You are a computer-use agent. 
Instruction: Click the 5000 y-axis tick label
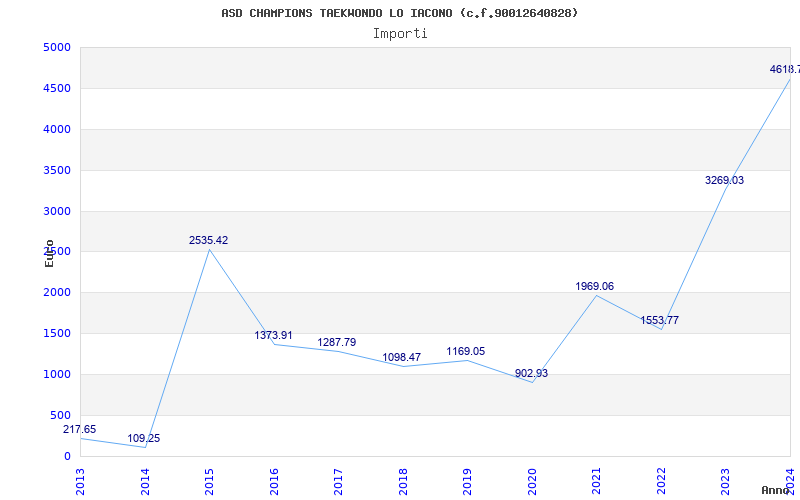(57, 48)
